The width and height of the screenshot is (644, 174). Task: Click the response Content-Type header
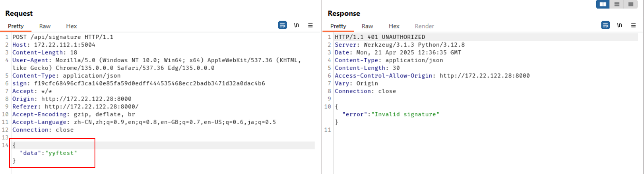tap(389, 60)
